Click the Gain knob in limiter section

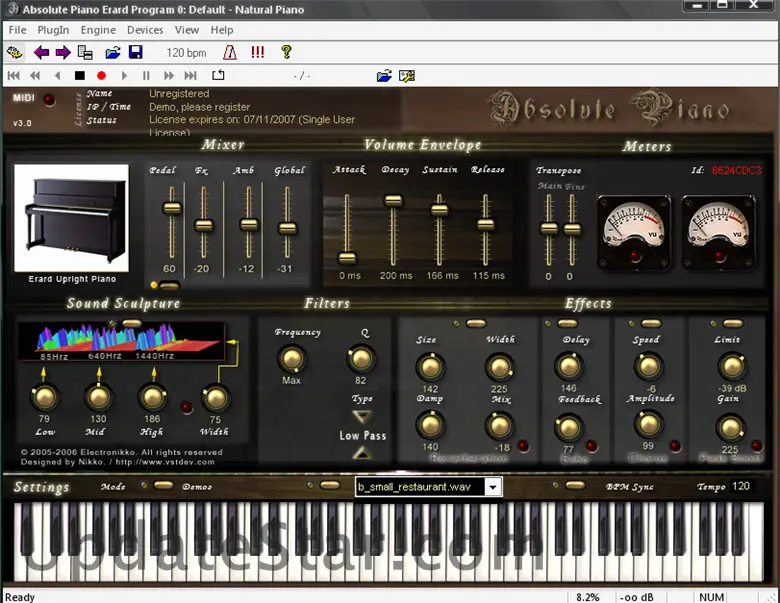pos(730,428)
